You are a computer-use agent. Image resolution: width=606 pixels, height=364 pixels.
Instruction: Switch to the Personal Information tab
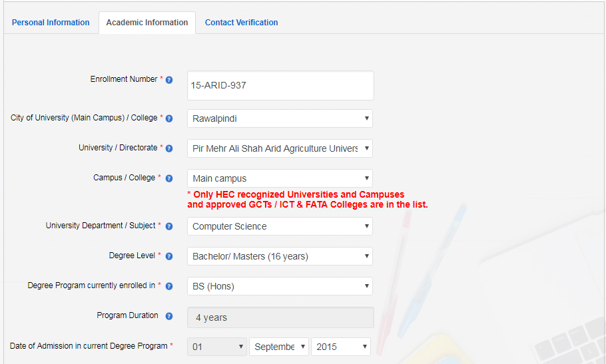(x=51, y=23)
